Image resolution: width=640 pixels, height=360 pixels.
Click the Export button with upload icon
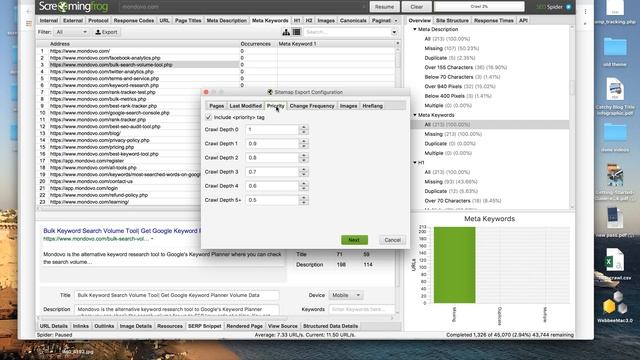[x=106, y=32]
